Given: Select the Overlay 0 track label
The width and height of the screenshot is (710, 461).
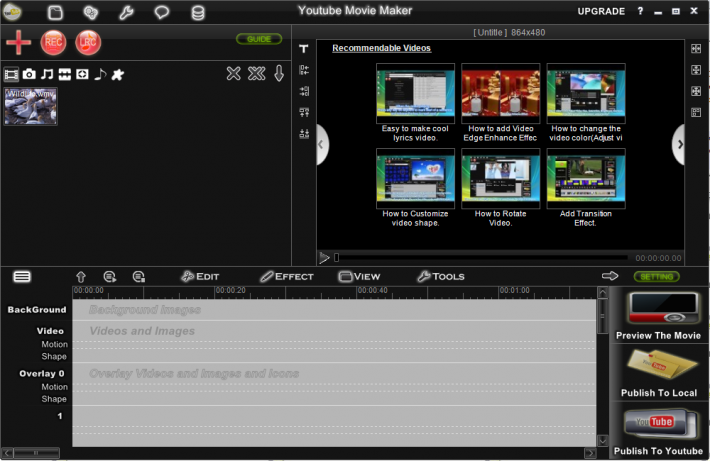Looking at the screenshot, I should point(42,374).
